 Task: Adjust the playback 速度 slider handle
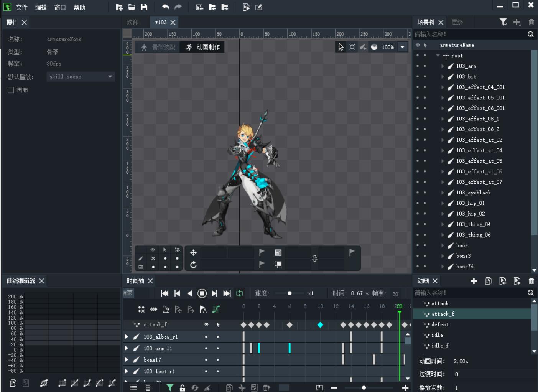tap(290, 293)
